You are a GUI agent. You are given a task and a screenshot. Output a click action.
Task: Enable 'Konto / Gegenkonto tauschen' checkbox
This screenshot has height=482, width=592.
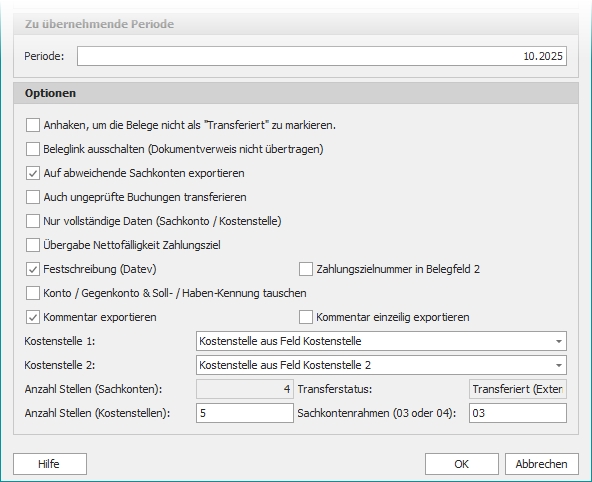click(33, 293)
